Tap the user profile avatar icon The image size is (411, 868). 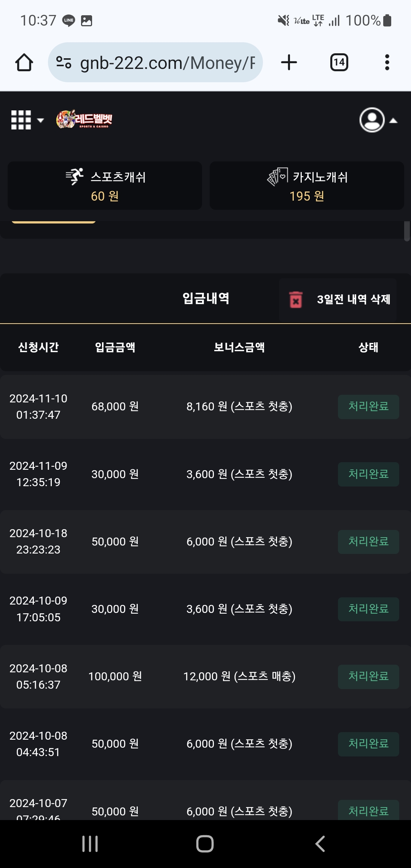pyautogui.click(x=372, y=120)
